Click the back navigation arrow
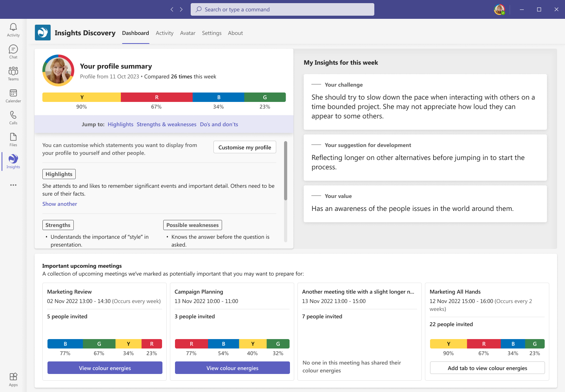The height and width of the screenshot is (392, 565). [172, 9]
